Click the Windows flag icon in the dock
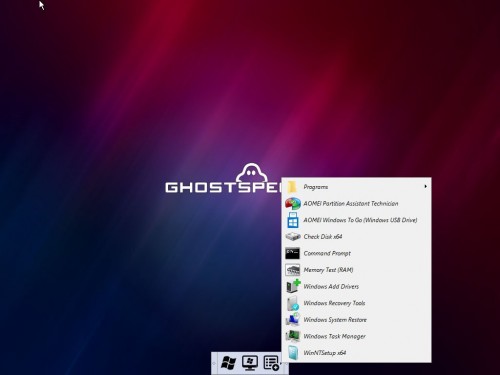 (228, 363)
